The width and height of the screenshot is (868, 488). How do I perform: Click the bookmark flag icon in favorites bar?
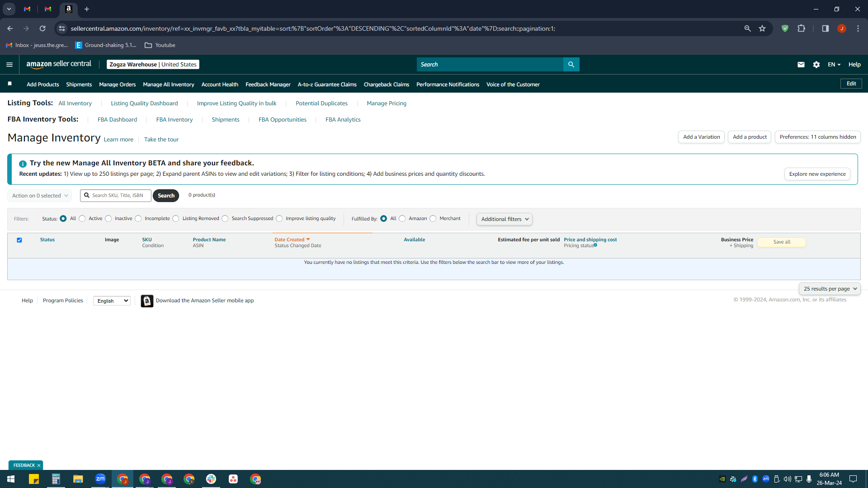pos(10,84)
